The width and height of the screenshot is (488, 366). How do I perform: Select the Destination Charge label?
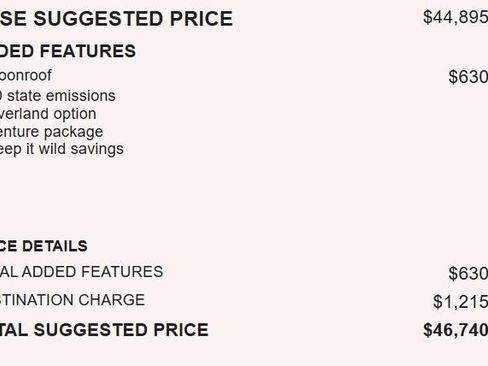coord(72,300)
